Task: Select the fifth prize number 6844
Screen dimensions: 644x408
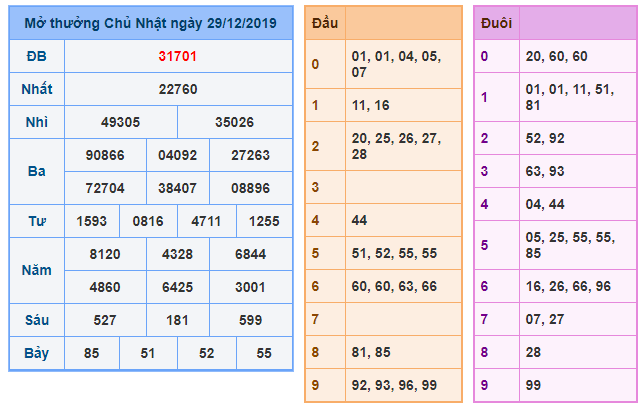Action: pyautogui.click(x=250, y=254)
